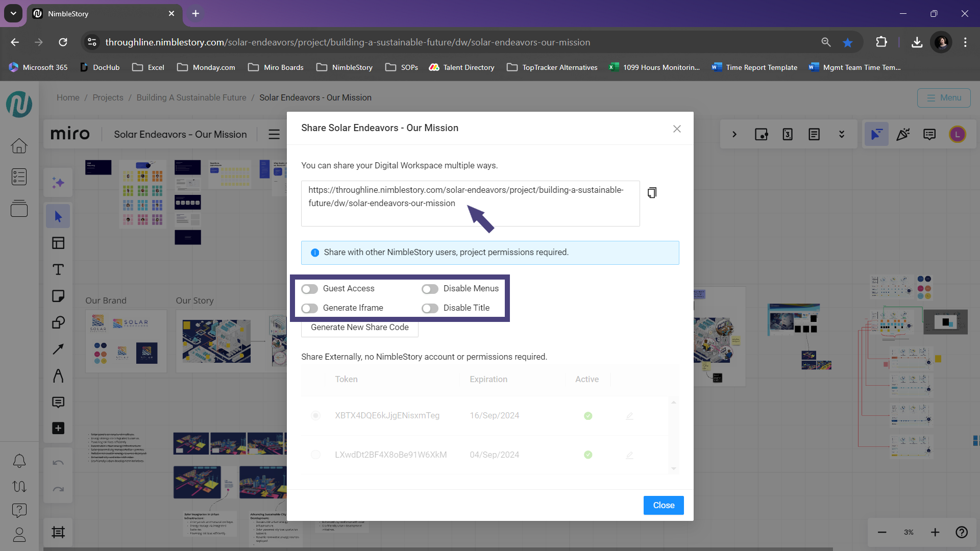
Task: Expand the double-chevron more options
Action: pos(842,135)
